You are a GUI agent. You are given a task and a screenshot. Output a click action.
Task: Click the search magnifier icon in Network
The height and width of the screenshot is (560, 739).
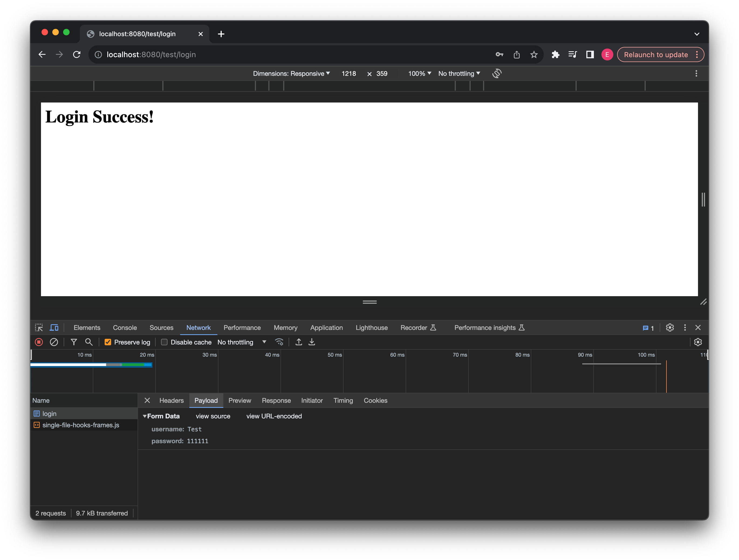pyautogui.click(x=89, y=342)
